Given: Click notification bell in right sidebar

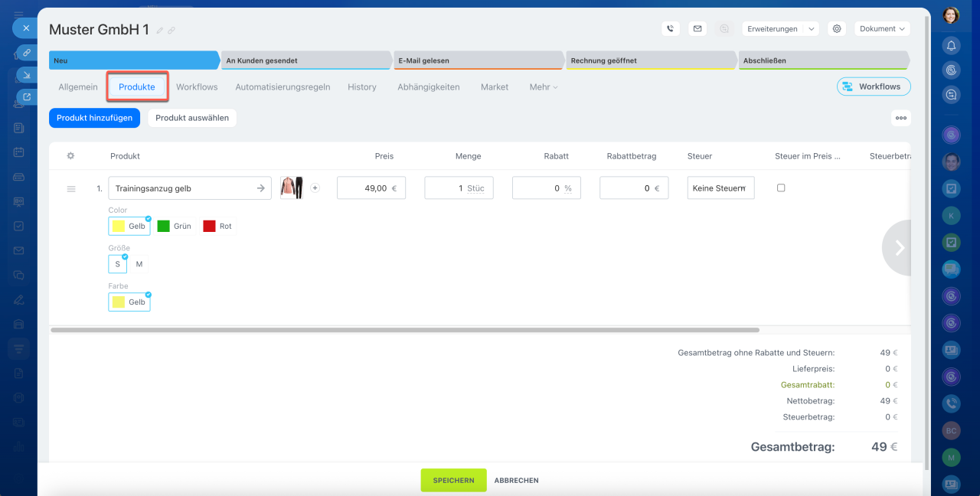Looking at the screenshot, I should coord(951,45).
